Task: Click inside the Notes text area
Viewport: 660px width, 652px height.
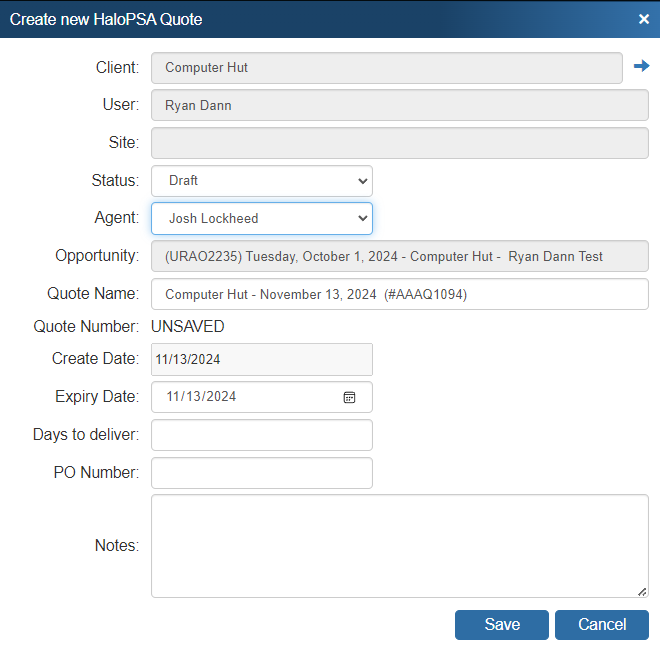Action: point(399,545)
